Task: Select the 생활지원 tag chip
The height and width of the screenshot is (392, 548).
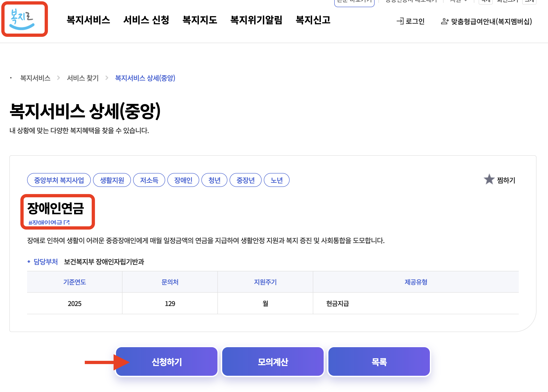Action: pyautogui.click(x=112, y=180)
